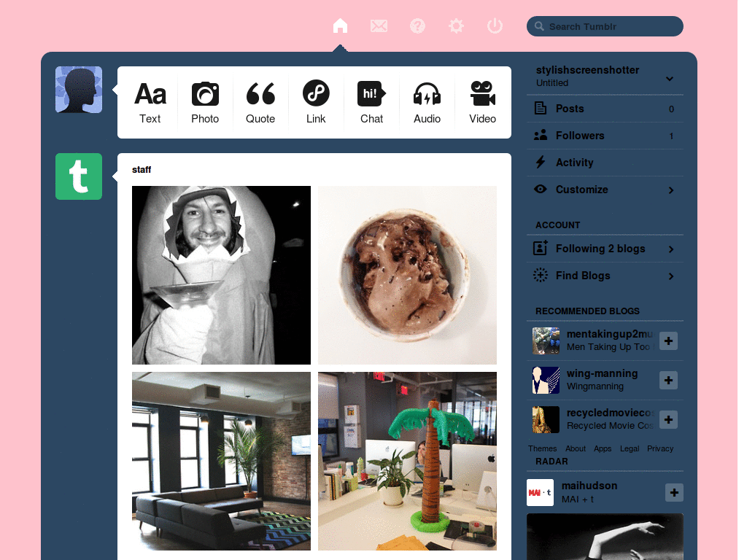Open the green staff Tumblr avatar

click(79, 176)
